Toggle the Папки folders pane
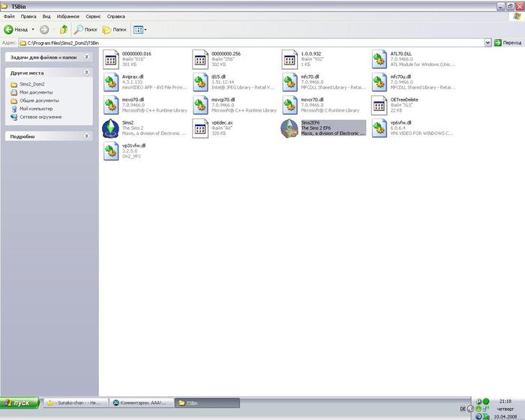This screenshot has width=525, height=420. click(115, 29)
